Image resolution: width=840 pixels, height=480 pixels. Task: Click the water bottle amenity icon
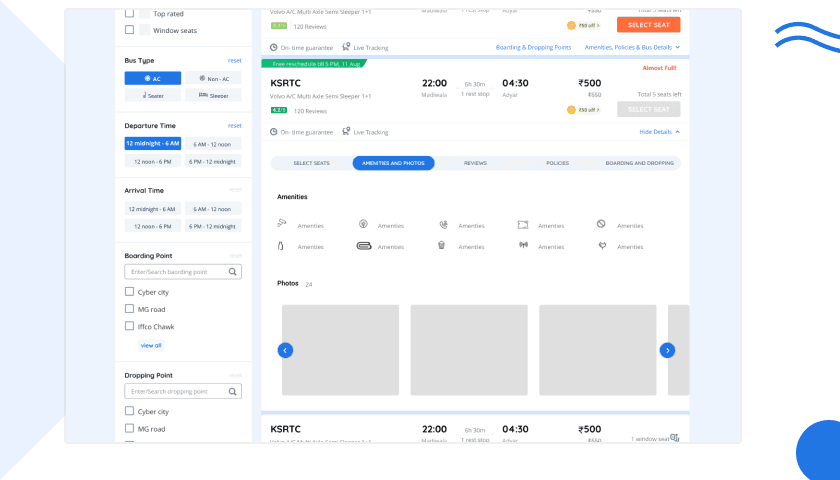280,246
